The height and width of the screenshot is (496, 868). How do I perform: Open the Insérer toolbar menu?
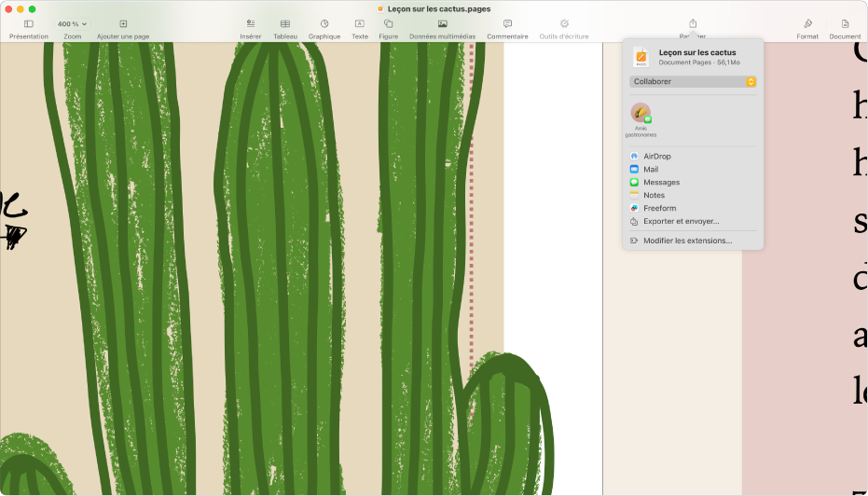click(250, 28)
